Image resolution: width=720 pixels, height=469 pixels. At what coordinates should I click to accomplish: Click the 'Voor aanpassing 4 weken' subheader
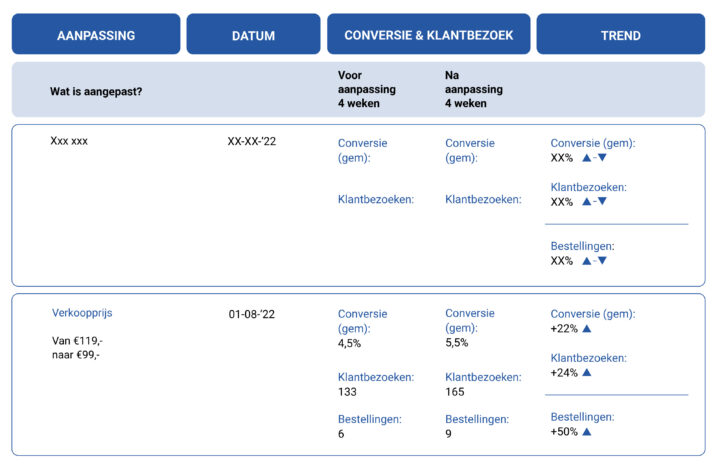(366, 89)
